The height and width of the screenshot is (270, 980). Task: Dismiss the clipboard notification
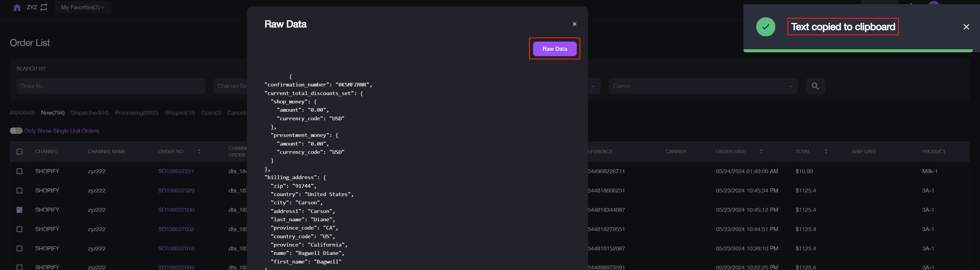[x=966, y=27]
